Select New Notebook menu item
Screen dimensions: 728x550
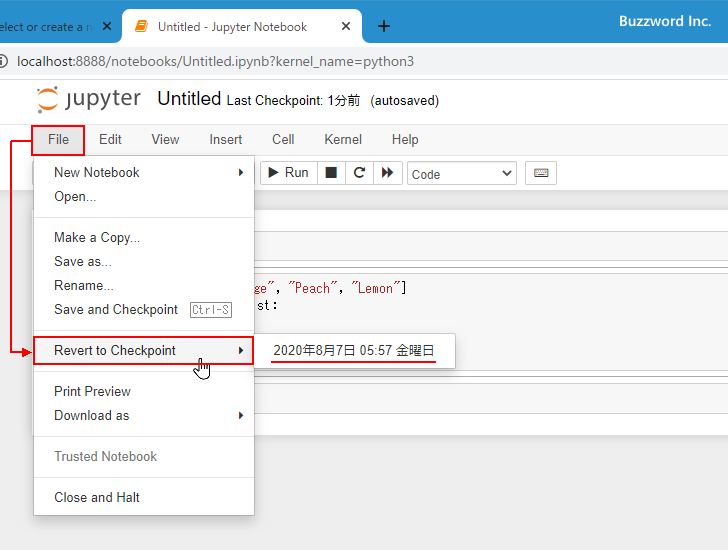[144, 173]
